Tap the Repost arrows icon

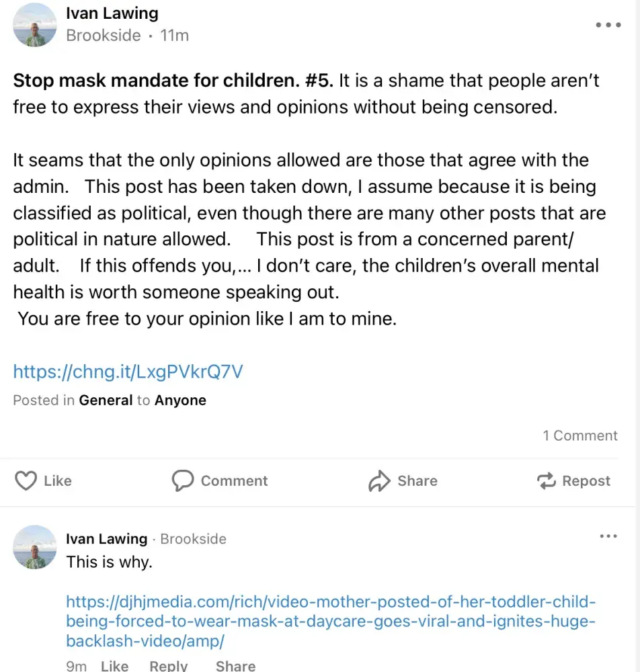545,481
